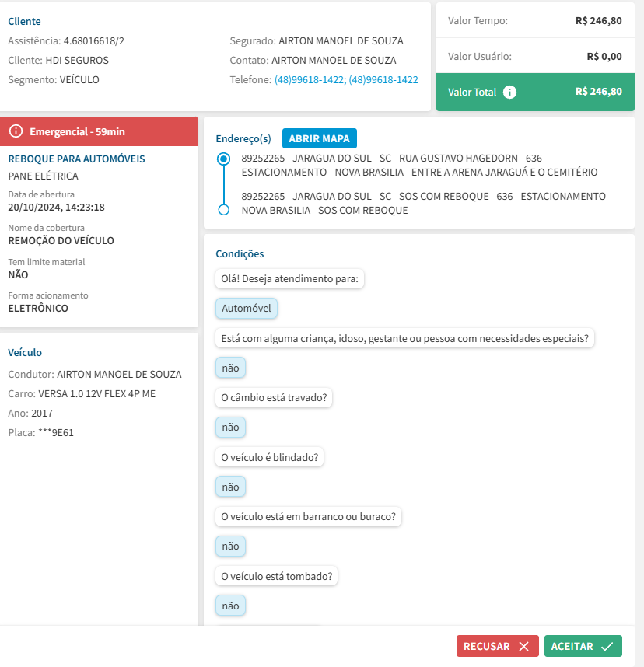Select the destination address route marker
644x667 pixels.
click(224, 210)
